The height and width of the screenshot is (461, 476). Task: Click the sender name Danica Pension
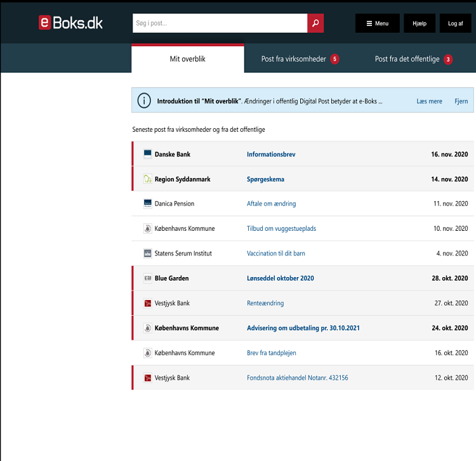175,204
